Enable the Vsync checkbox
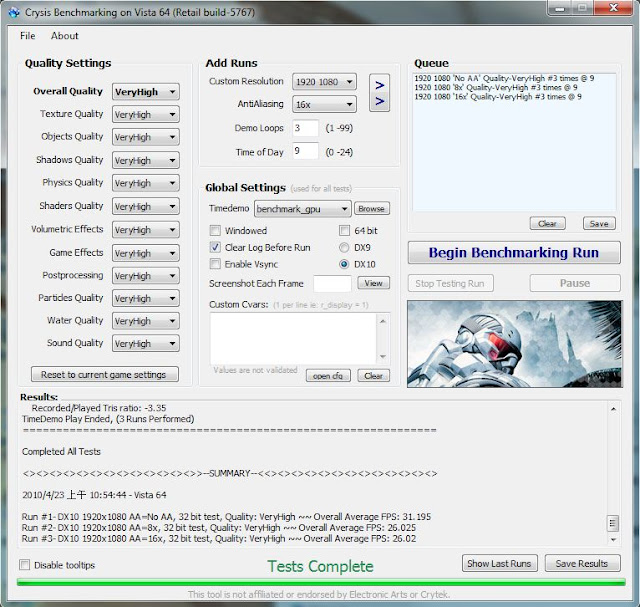Image resolution: width=640 pixels, height=607 pixels. point(215,264)
